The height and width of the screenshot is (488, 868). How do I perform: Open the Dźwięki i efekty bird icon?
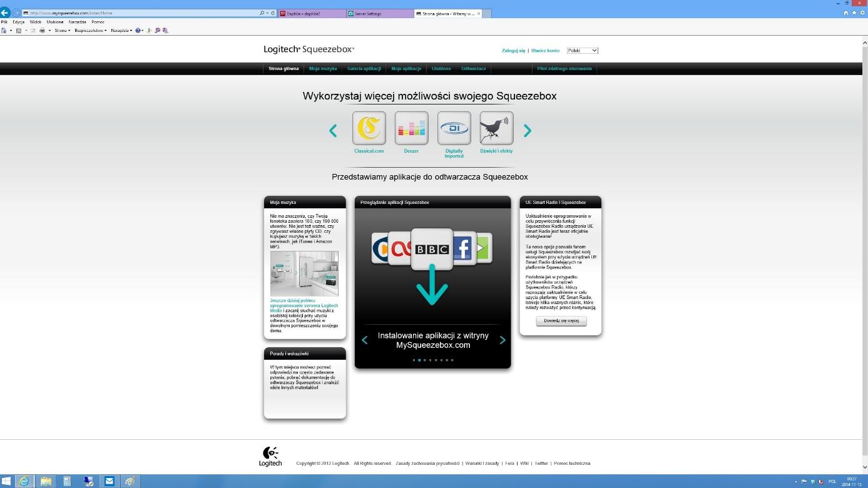point(496,128)
